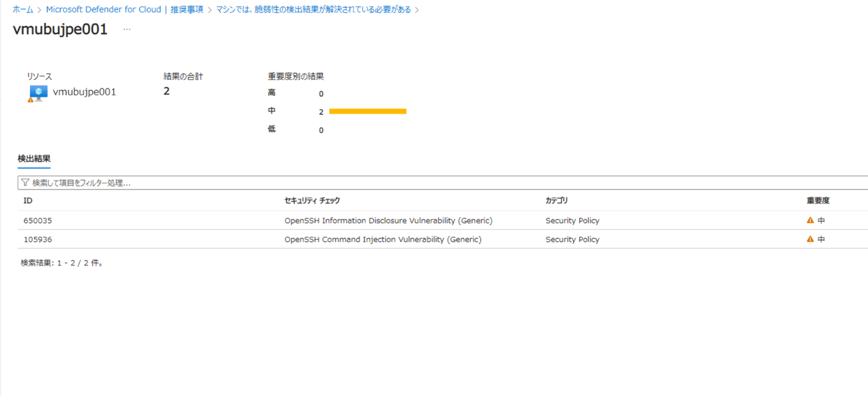
Task: Click the warning icon in row 650035
Action: pos(810,220)
